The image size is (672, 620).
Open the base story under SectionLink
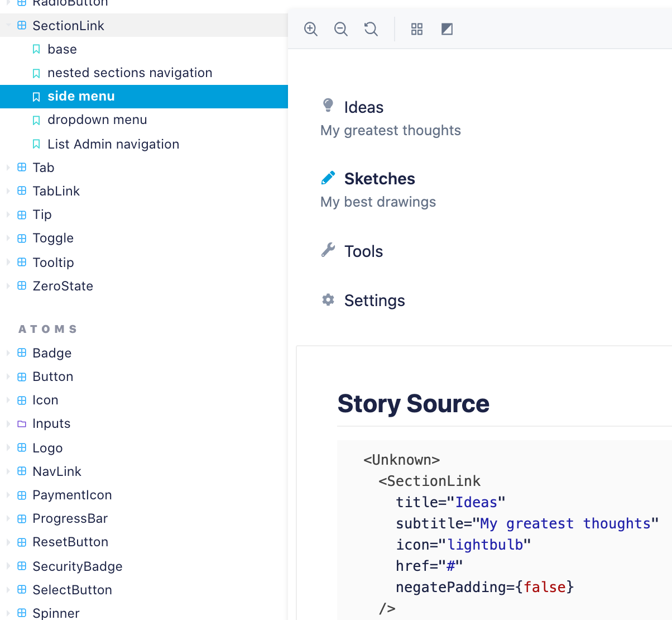pyautogui.click(x=62, y=50)
